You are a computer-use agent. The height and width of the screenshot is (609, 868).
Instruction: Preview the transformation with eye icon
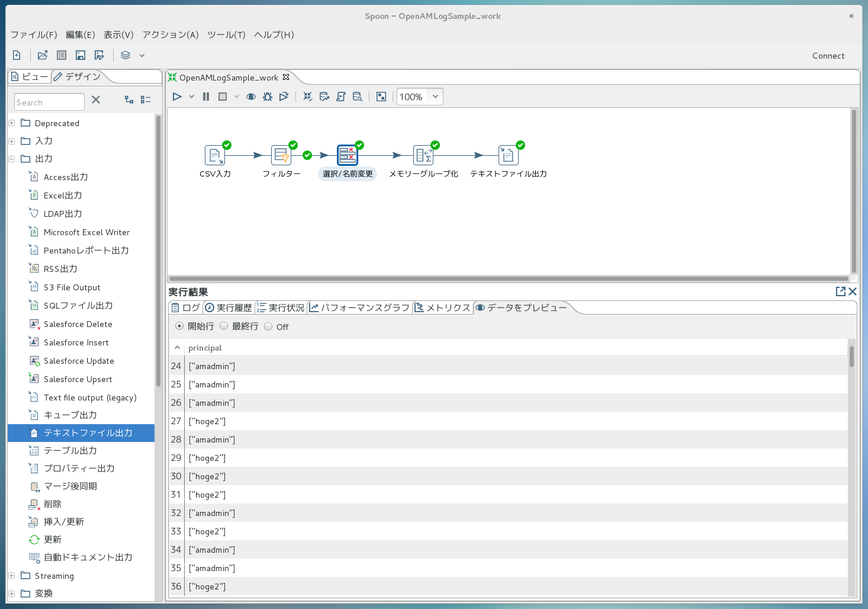[x=251, y=97]
